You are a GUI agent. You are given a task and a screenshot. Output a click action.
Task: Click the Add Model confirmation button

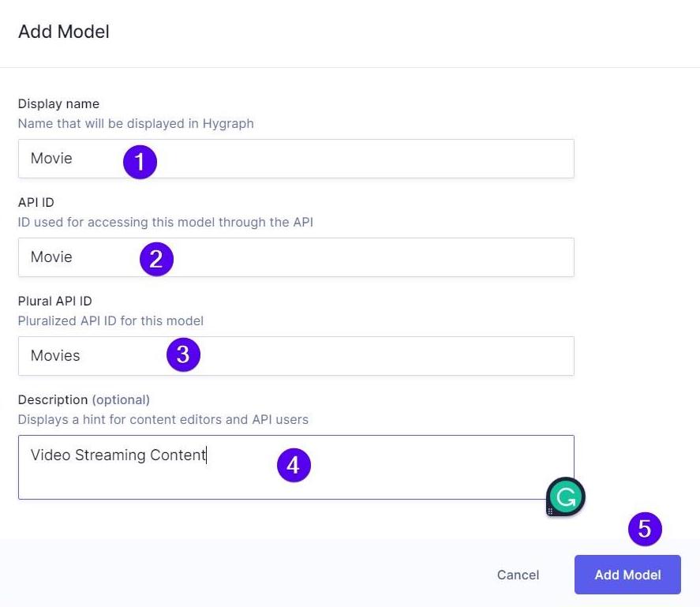(x=627, y=575)
